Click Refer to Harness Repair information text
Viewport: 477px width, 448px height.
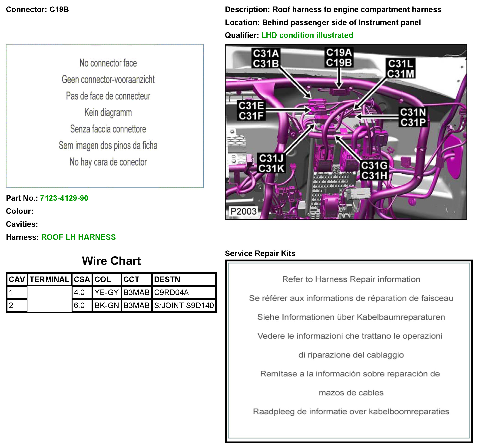[x=351, y=279]
